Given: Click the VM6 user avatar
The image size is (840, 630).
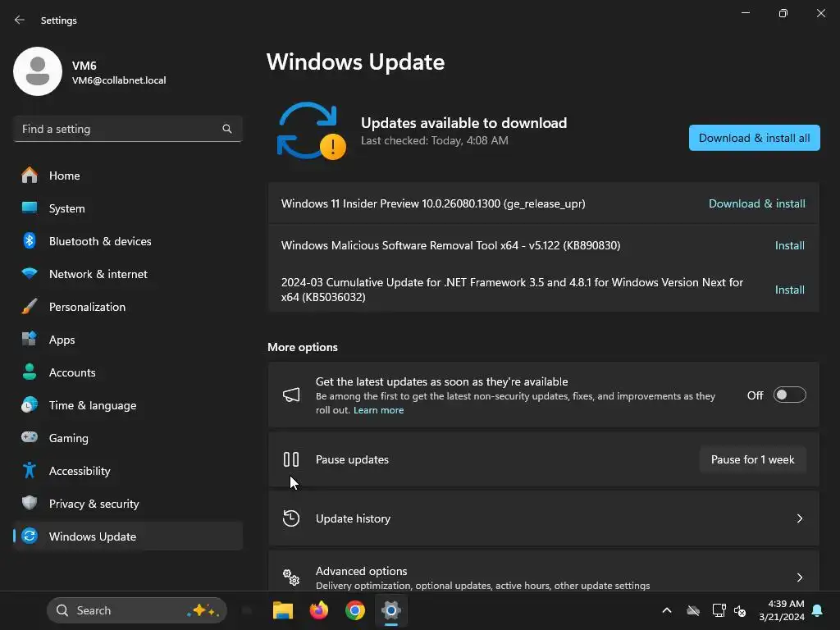Looking at the screenshot, I should click(38, 71).
